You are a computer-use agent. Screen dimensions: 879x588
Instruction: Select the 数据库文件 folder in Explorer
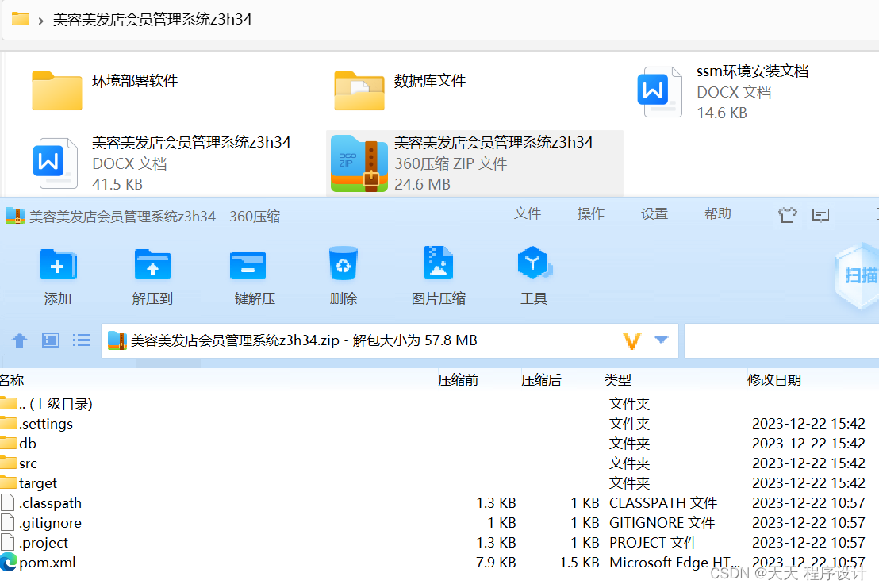click(x=401, y=90)
